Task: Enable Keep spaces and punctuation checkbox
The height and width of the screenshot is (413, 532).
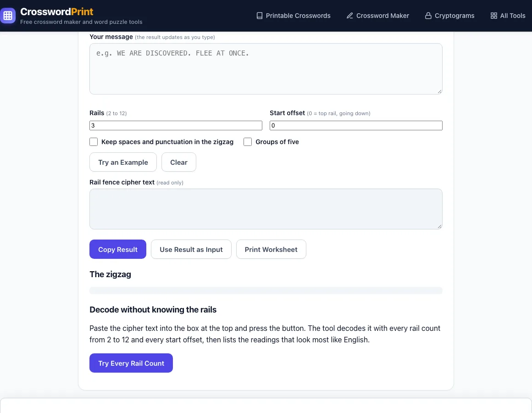Action: 94,142
